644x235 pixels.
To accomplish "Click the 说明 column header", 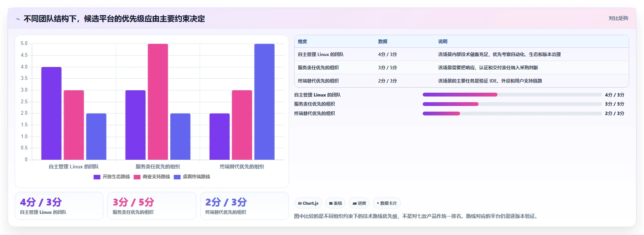I will (443, 42).
